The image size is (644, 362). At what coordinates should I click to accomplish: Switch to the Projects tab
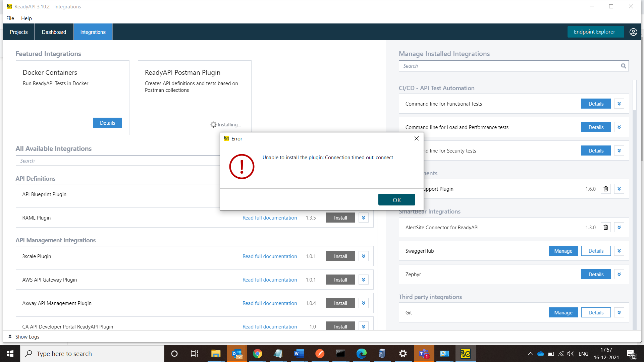tap(19, 32)
